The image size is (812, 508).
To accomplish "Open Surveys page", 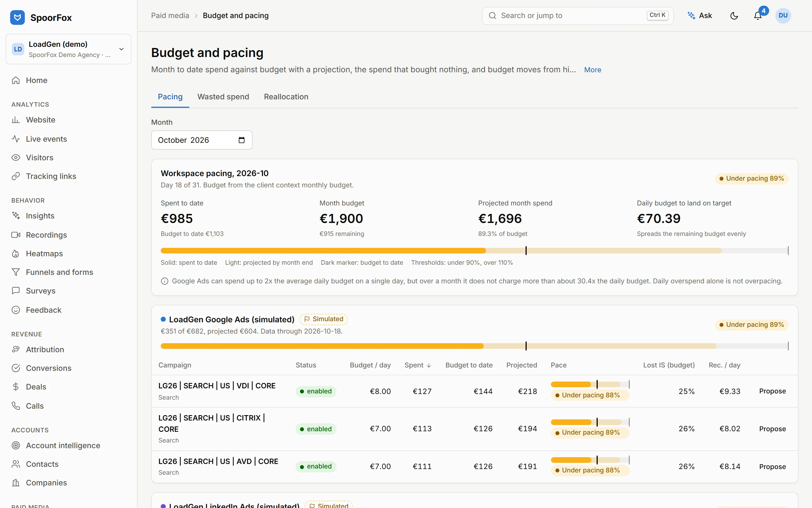I will [69, 291].
